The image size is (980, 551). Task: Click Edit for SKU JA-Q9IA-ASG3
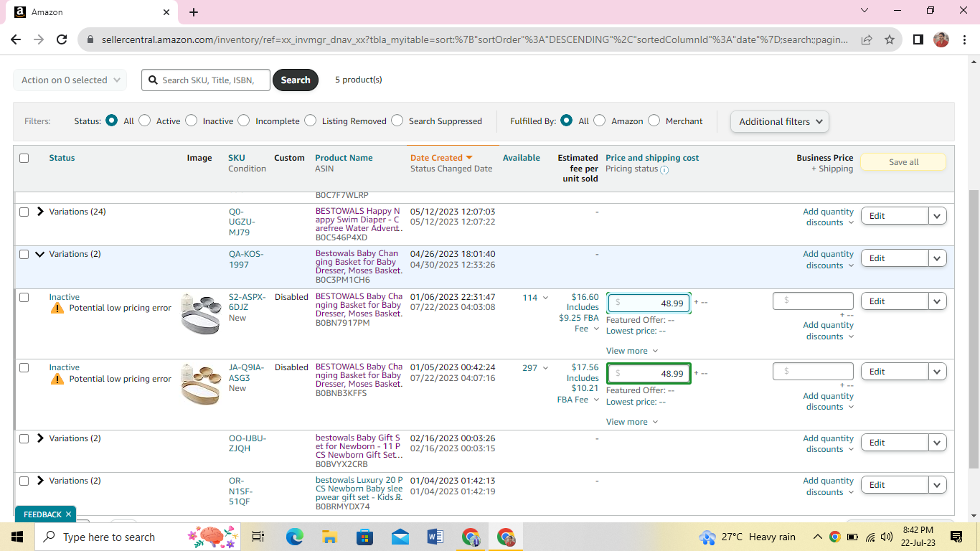coord(895,372)
